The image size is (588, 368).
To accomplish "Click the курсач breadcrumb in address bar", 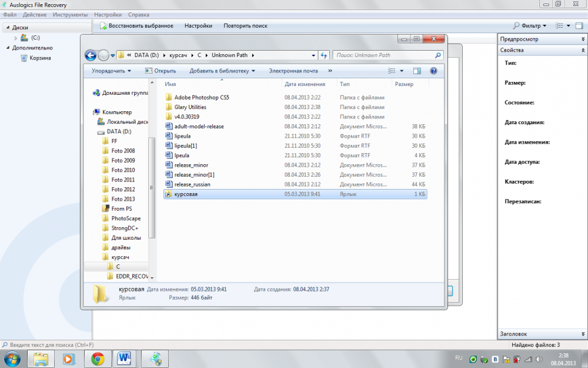I will (x=178, y=55).
